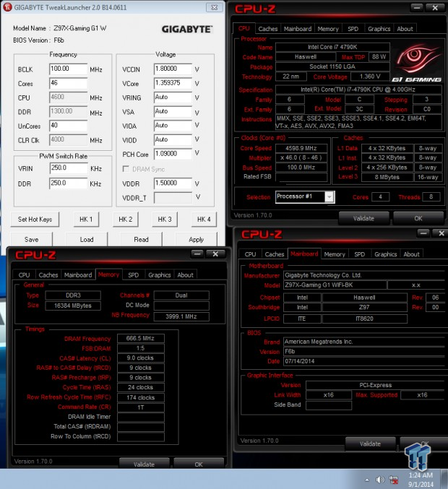The height and width of the screenshot is (489, 448).
Task: Open the Processor #1 selection dropdown
Action: [329, 196]
